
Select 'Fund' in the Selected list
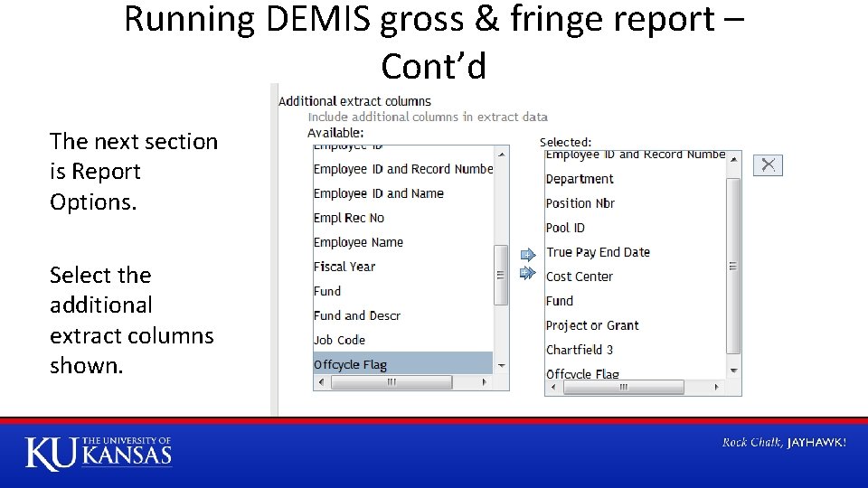(636, 301)
